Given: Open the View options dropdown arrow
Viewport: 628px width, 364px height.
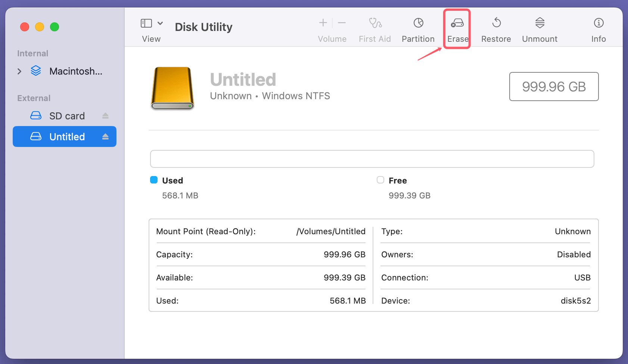Looking at the screenshot, I should coord(160,23).
